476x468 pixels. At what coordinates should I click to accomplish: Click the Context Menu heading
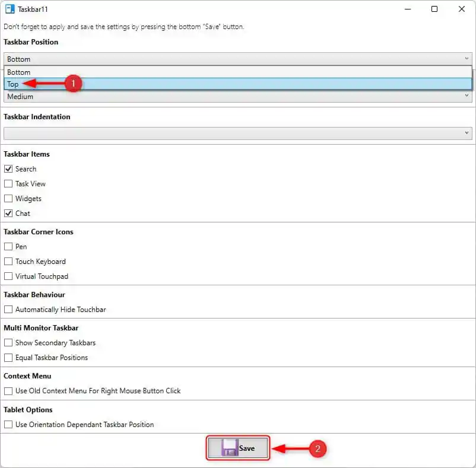pos(27,376)
